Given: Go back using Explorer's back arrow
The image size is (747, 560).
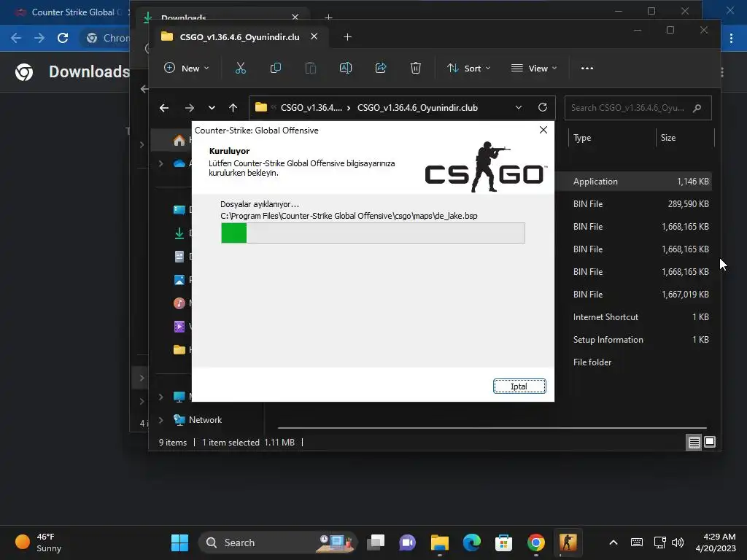Looking at the screenshot, I should pyautogui.click(x=164, y=108).
